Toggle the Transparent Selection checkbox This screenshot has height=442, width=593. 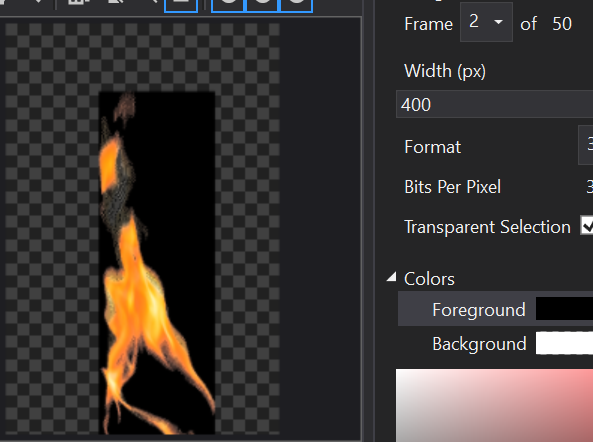(587, 226)
